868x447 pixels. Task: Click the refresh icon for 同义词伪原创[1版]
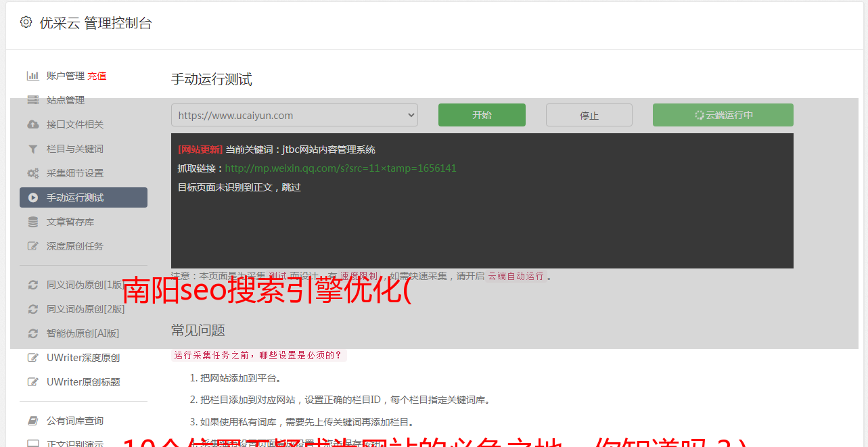click(x=32, y=285)
